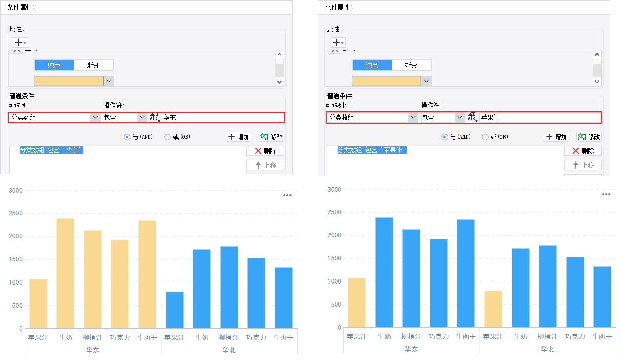Click 删除 delete button in left panel
This screenshot has height=364, width=621.
coord(265,151)
